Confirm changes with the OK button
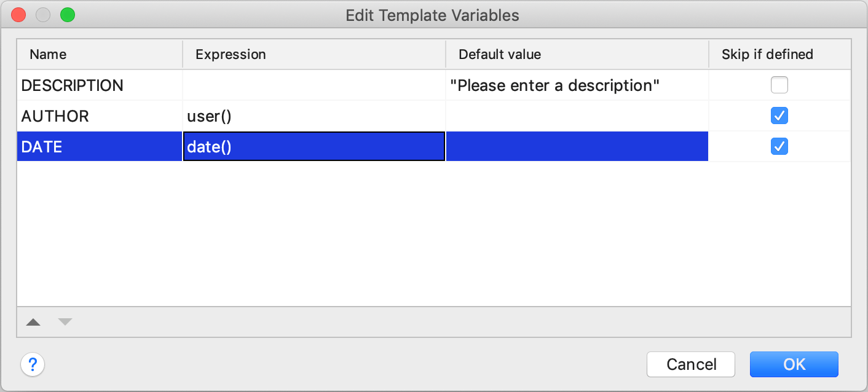 point(794,364)
